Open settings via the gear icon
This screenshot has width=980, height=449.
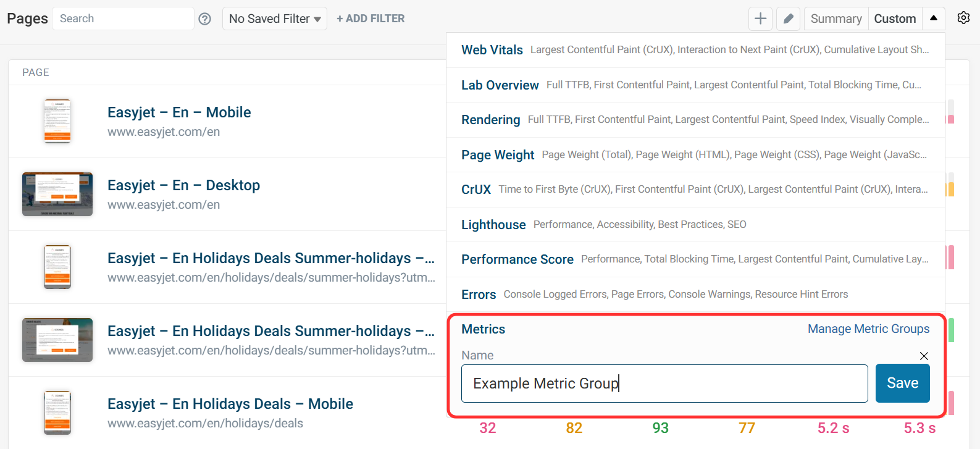pyautogui.click(x=963, y=18)
